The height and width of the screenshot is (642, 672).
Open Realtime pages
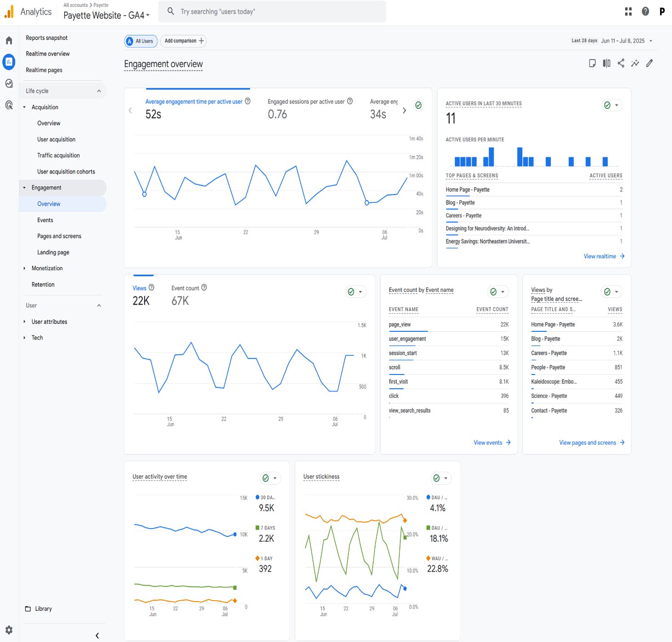click(x=44, y=70)
